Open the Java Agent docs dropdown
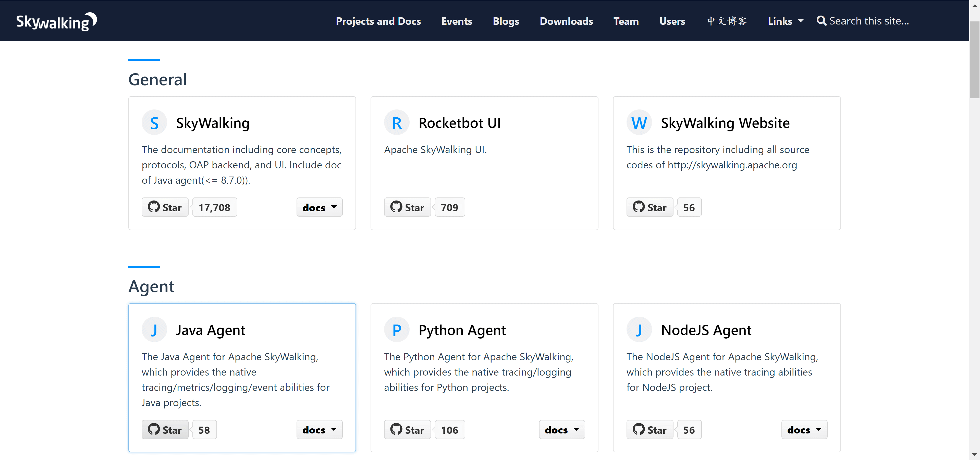This screenshot has width=980, height=460. click(x=319, y=430)
